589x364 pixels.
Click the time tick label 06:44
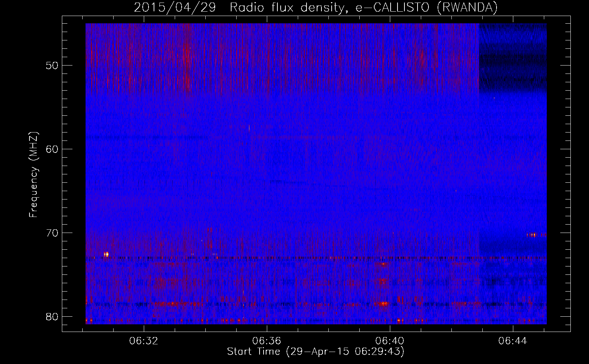513,341
